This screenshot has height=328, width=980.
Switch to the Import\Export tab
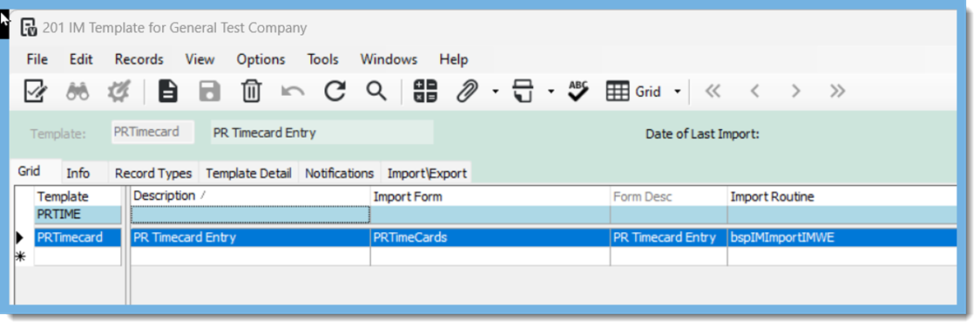point(427,174)
